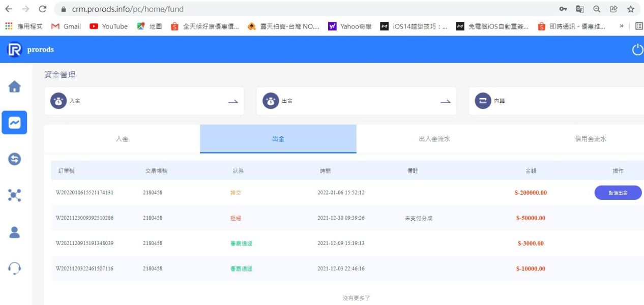
Task: Open the iOS14越獄技巧 bookmark
Action: [414, 26]
